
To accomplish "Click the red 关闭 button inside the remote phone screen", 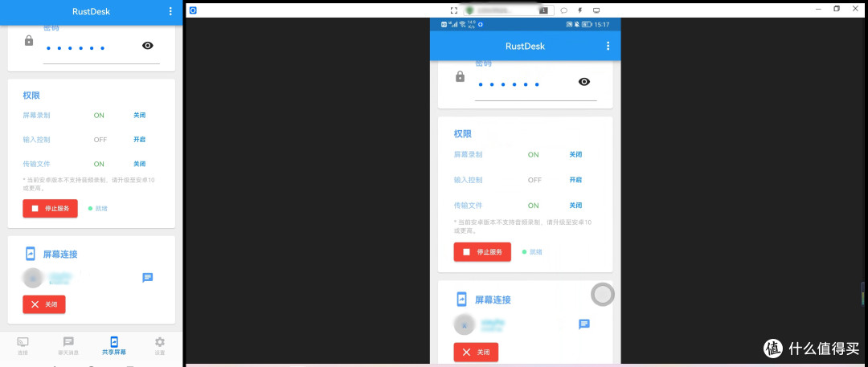I will tap(476, 352).
